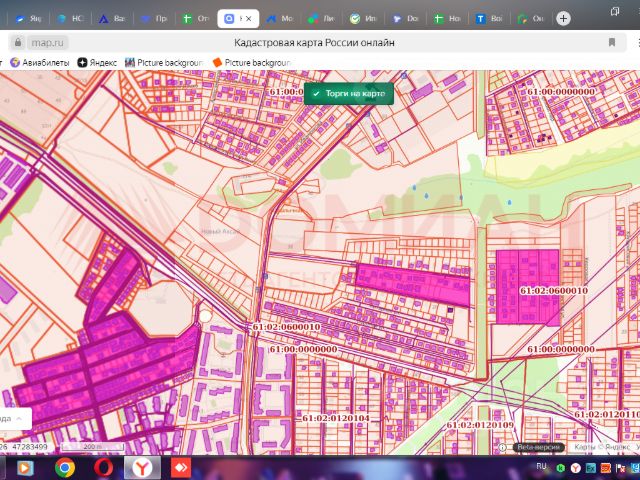This screenshot has height=480, width=640.
Task: Launch Opera browser from the taskbar
Action: (103, 467)
